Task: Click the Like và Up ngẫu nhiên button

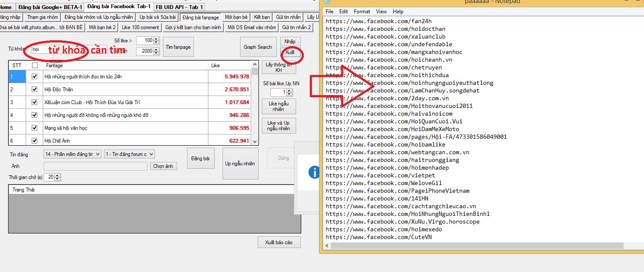Action: click(x=279, y=126)
